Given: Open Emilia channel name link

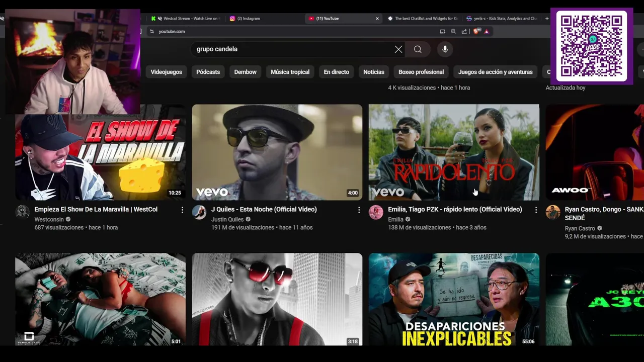Looking at the screenshot, I should tap(396, 220).
